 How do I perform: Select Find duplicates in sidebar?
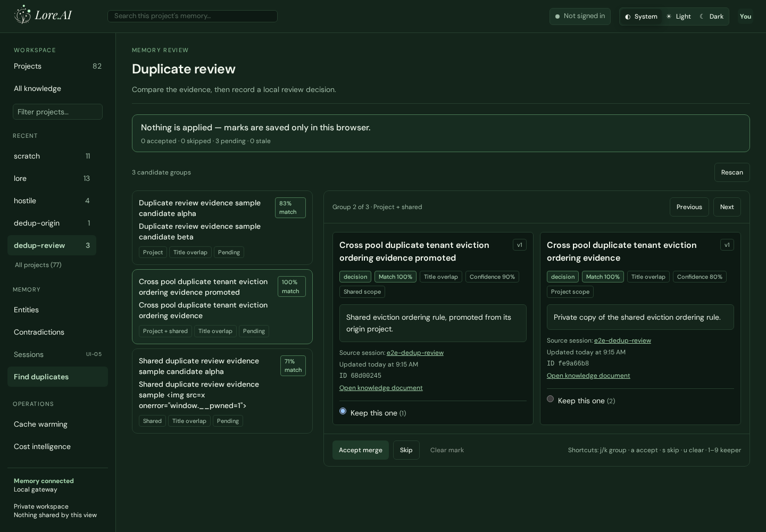coord(57,377)
